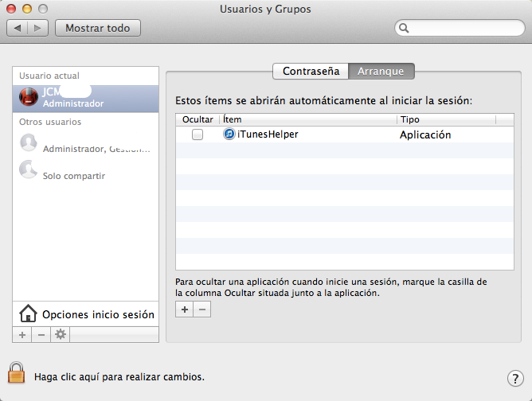Click the iTunesHelper application icon

[x=229, y=134]
